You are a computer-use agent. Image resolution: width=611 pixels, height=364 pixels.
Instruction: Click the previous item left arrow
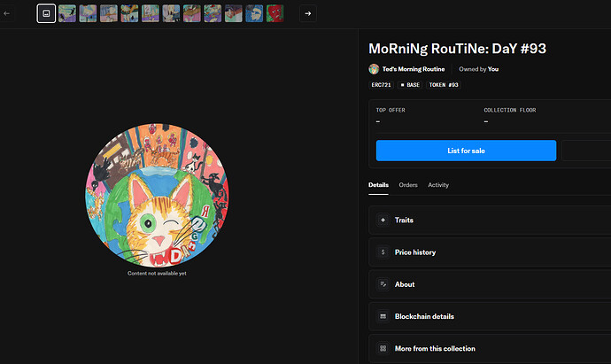(8, 13)
